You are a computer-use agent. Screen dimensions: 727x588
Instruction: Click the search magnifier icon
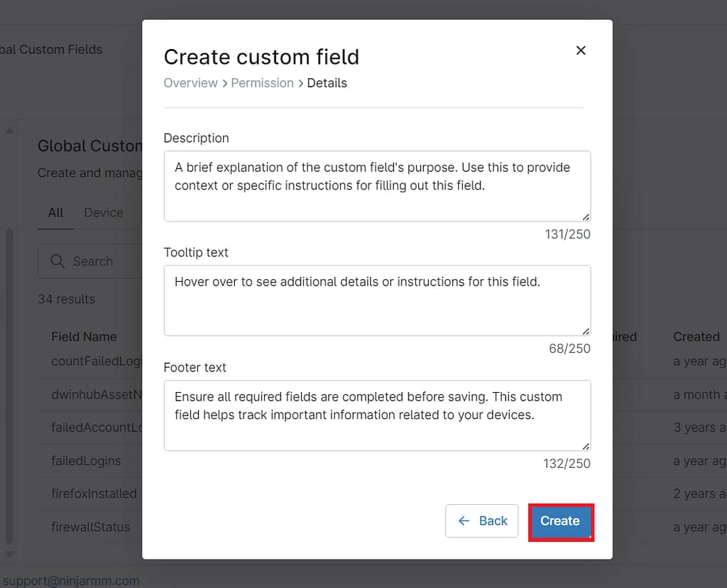point(57,261)
